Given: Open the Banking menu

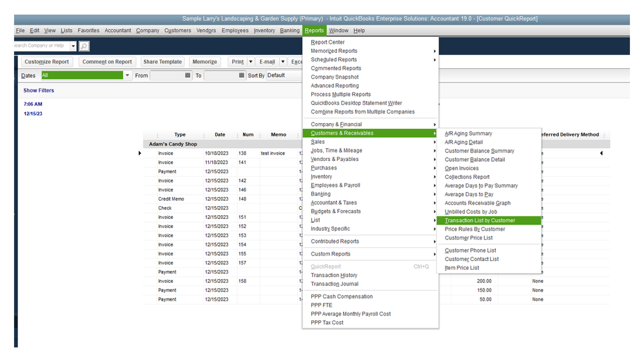Looking at the screenshot, I should tap(290, 30).
